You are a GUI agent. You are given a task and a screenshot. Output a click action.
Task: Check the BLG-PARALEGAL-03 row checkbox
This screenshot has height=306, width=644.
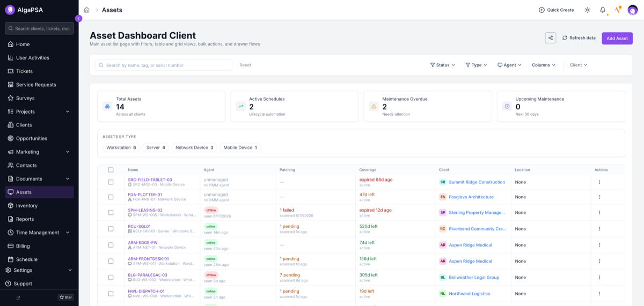coord(111,277)
